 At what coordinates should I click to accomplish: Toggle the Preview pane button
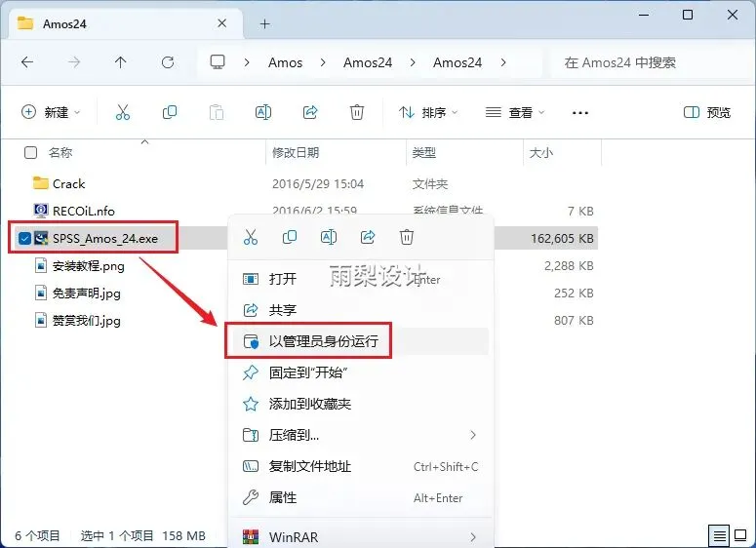[x=707, y=112]
